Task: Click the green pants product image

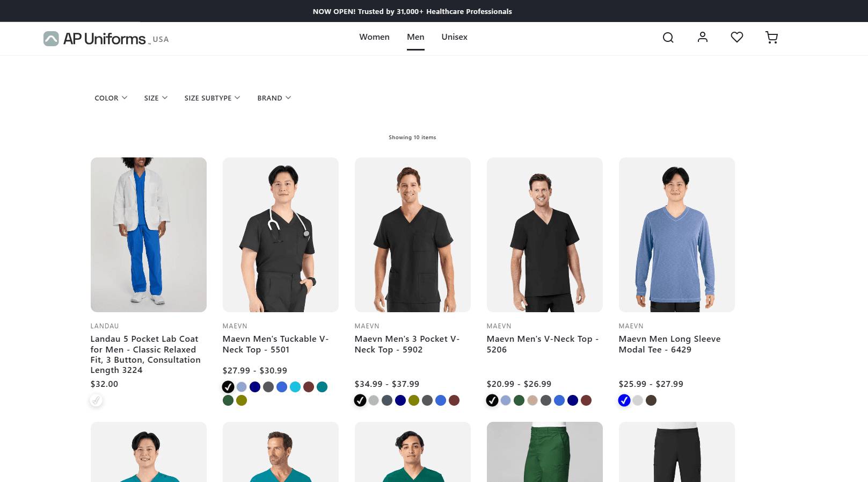Action: 545,452
